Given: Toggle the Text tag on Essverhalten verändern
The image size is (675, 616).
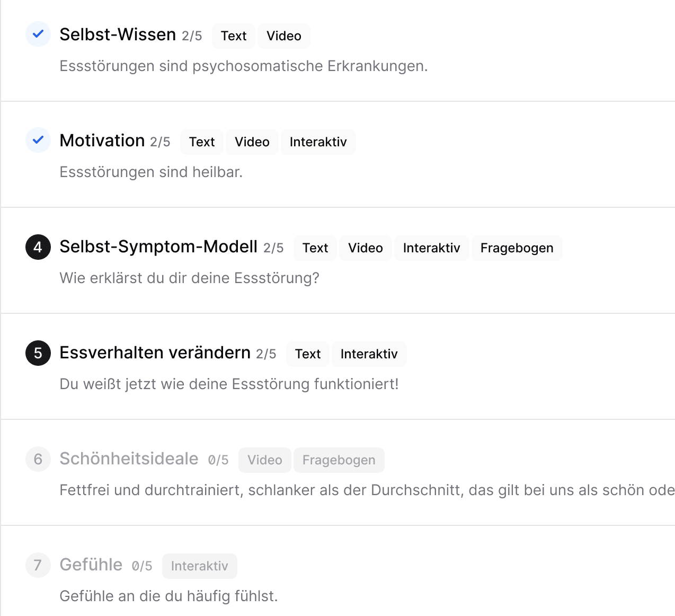Looking at the screenshot, I should click(307, 354).
